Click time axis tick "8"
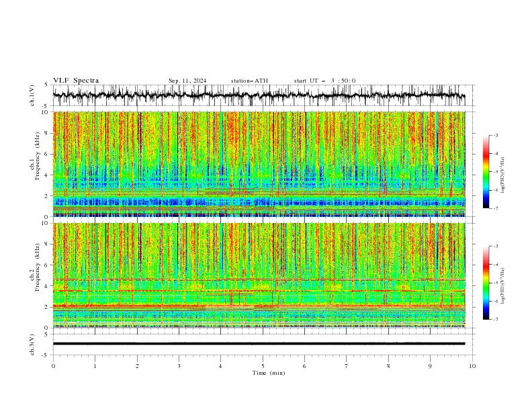 [388, 366]
